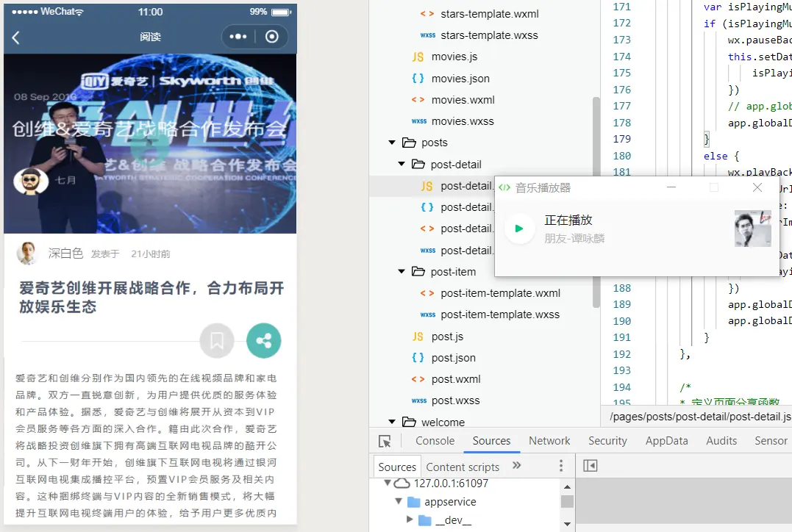Screen dimensions: 792x532
Task: Expand the __dev__ folder
Action: [410, 520]
